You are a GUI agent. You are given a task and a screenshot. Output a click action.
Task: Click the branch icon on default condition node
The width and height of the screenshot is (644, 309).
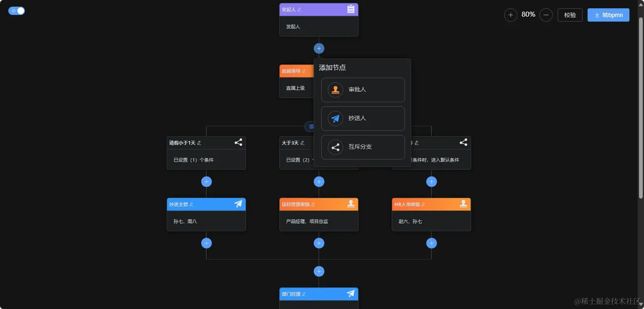[x=463, y=142]
